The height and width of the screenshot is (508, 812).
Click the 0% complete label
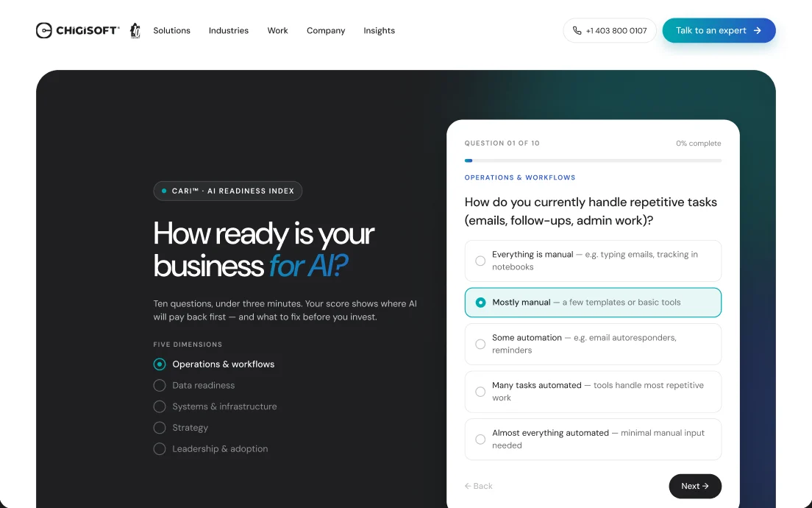pyautogui.click(x=698, y=144)
